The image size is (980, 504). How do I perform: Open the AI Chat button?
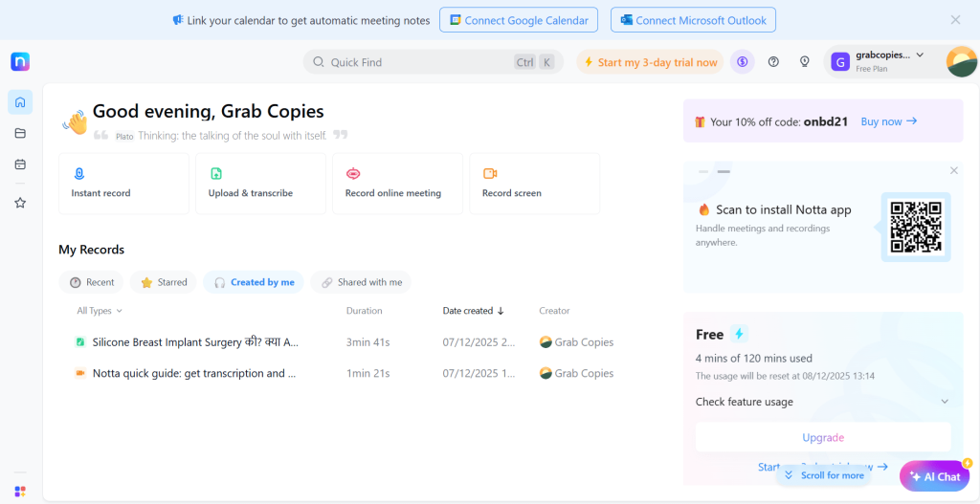[935, 476]
